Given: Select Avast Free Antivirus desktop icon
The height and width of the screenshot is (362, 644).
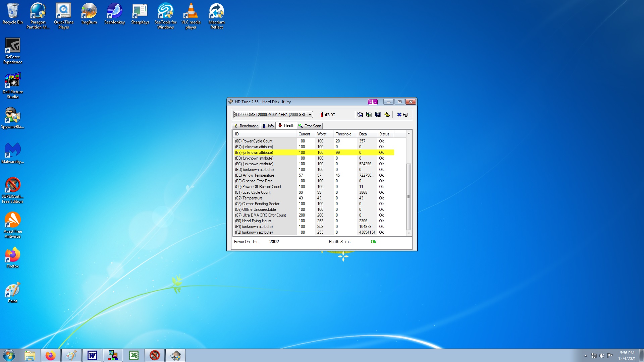Looking at the screenshot, I should coord(13,225).
